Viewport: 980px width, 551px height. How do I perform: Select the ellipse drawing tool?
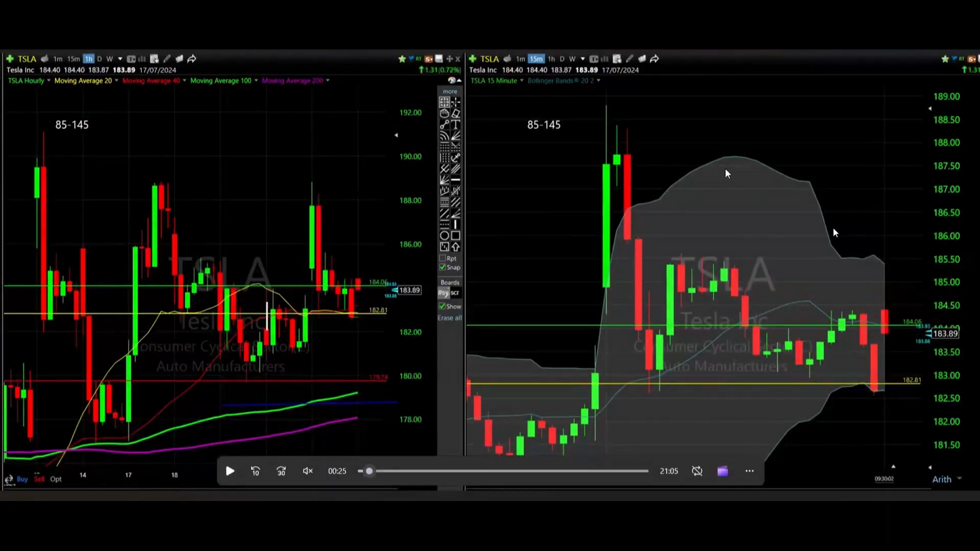(x=444, y=236)
